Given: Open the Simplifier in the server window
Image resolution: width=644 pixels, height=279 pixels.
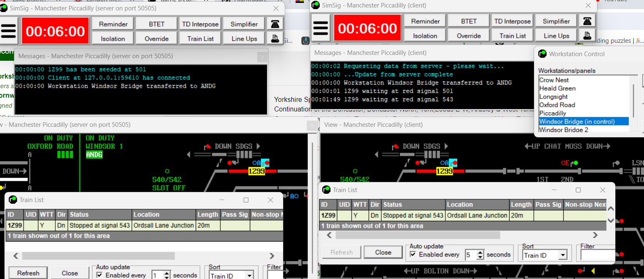Looking at the screenshot, I should pos(244,24).
